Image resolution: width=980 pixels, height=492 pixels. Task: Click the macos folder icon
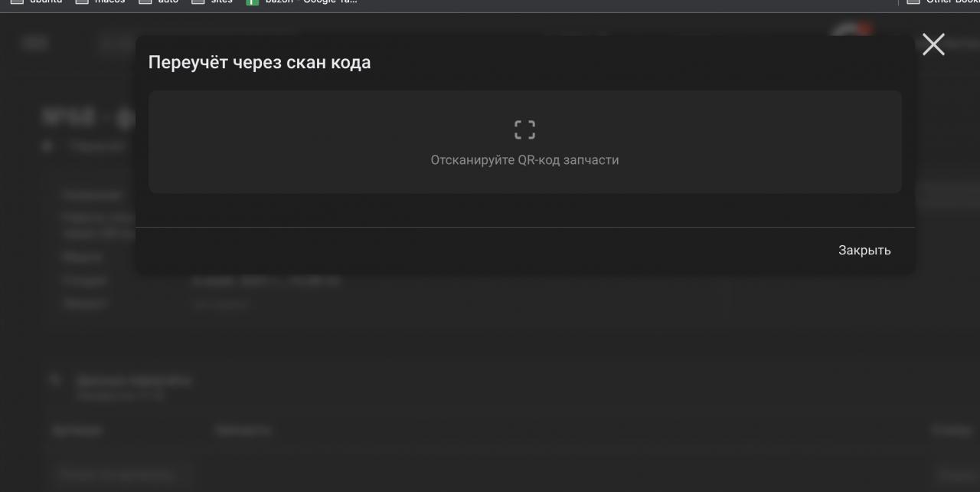point(81,2)
